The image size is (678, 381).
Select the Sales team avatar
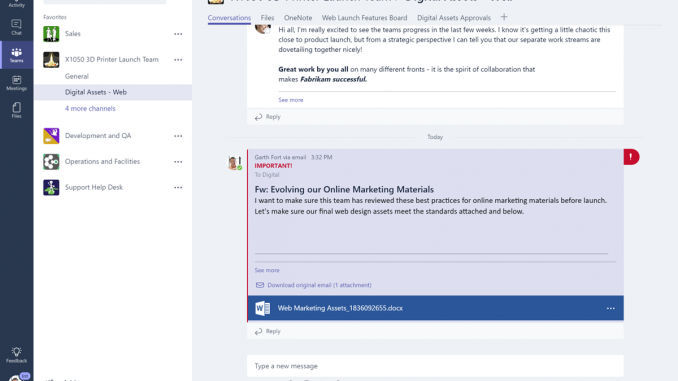[51, 34]
